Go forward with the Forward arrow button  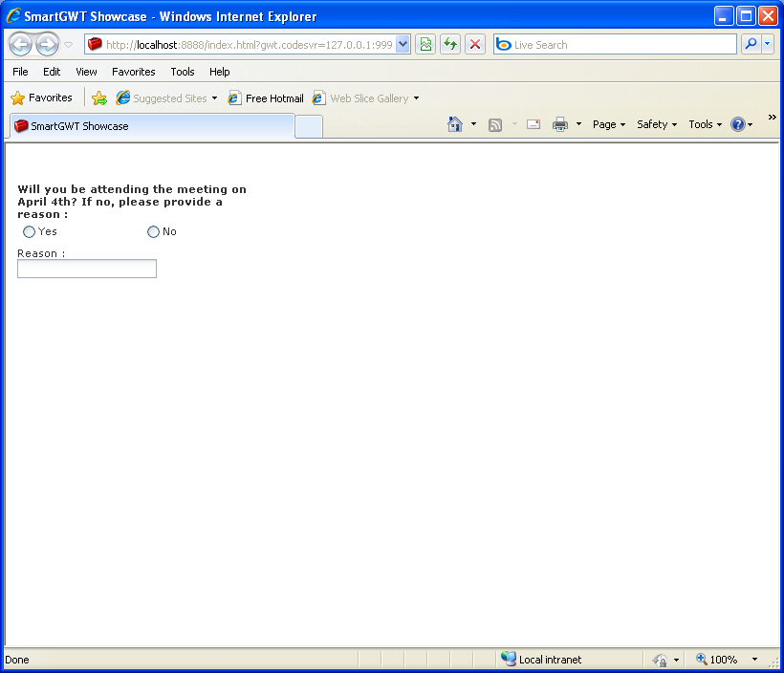pyautogui.click(x=48, y=45)
